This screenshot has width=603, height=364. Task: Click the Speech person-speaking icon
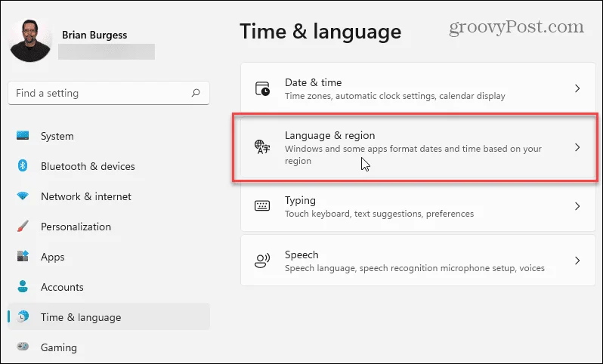(x=262, y=261)
